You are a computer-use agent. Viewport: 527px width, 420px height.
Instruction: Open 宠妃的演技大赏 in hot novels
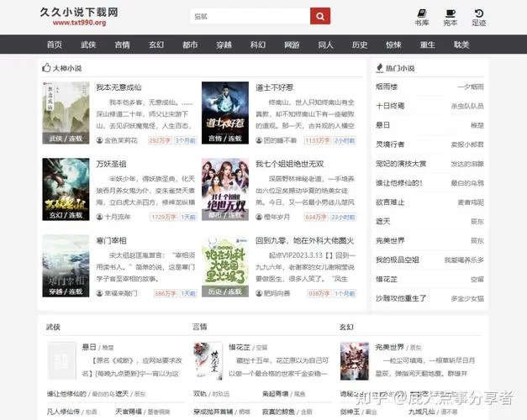[401, 164]
